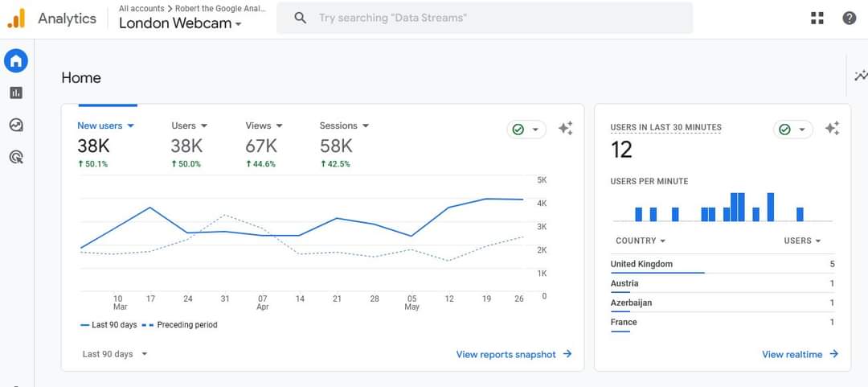868x387 pixels.
Task: Open the COUNTRY dimension dropdown
Action: pyautogui.click(x=641, y=241)
